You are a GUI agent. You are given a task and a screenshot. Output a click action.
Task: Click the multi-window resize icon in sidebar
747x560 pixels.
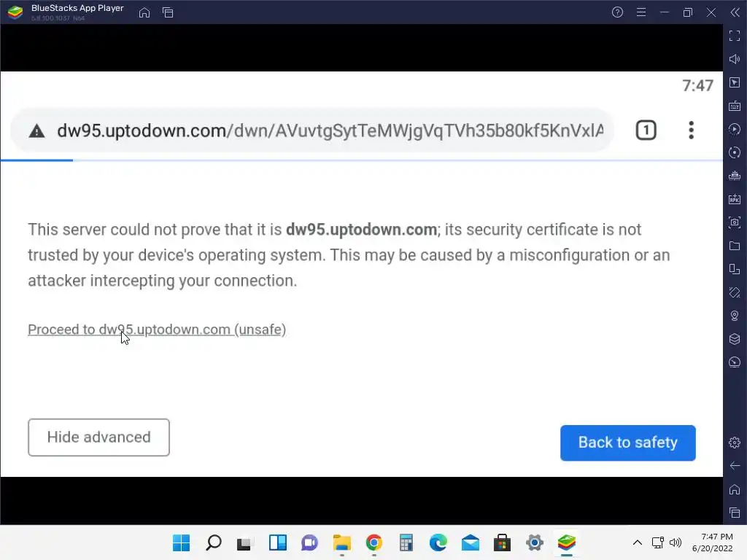(735, 269)
